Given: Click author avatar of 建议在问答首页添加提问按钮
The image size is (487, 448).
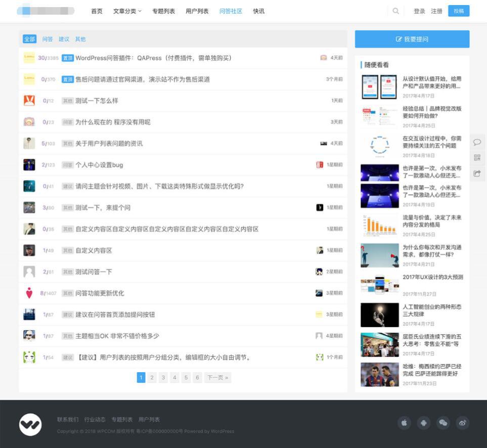Looking at the screenshot, I should coord(29,315).
